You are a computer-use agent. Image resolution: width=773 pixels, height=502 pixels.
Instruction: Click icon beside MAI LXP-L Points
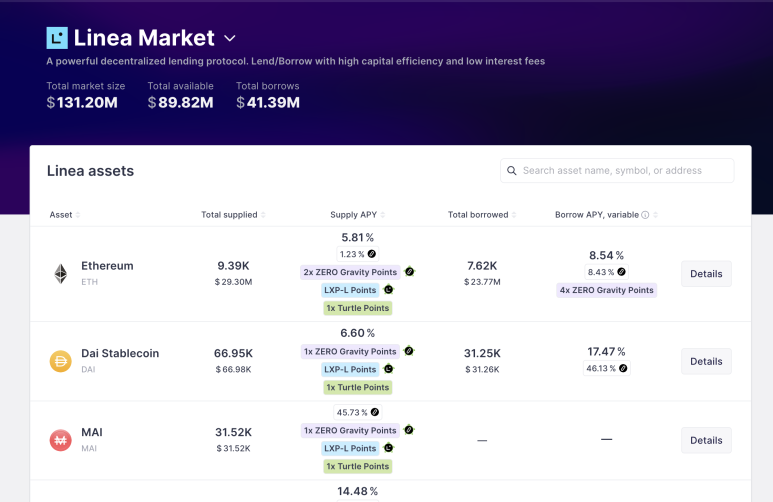pos(388,448)
